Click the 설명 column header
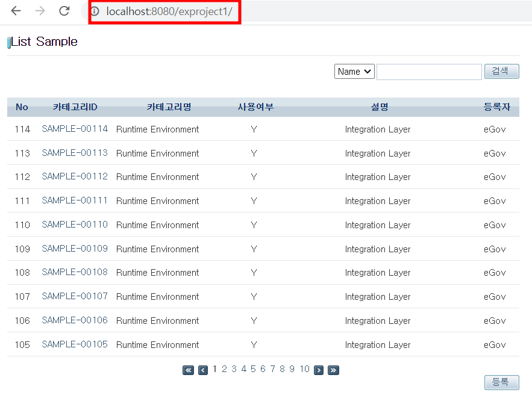This screenshot has width=532, height=416. click(380, 107)
